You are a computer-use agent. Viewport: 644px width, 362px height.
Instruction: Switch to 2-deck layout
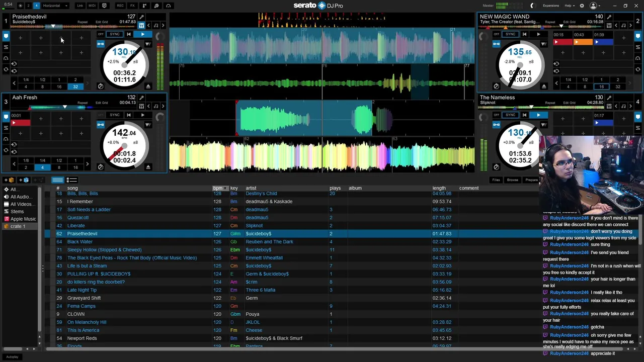point(28,6)
